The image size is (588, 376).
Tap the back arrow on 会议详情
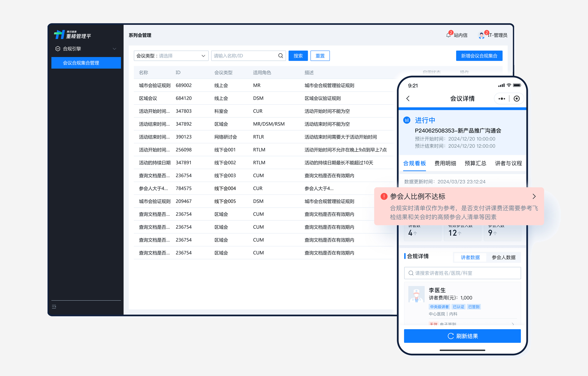point(408,99)
